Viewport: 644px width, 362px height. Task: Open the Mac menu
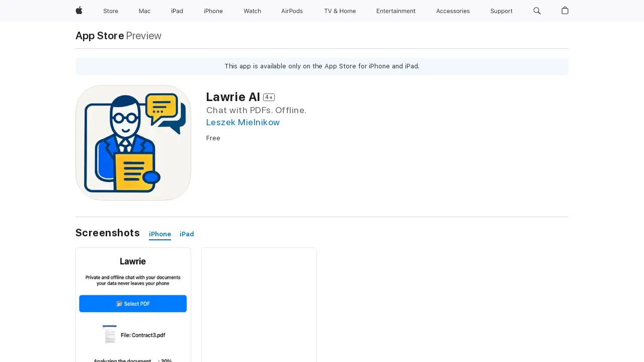pos(144,11)
